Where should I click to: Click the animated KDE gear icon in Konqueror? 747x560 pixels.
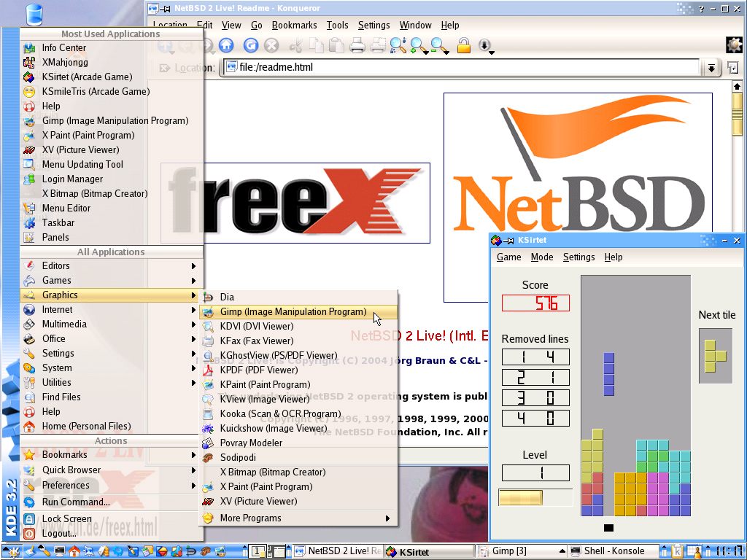click(734, 44)
